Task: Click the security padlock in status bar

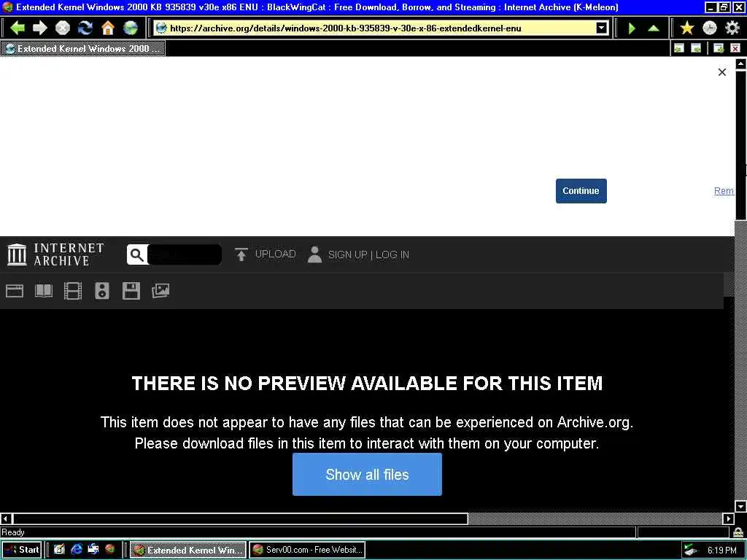Action: click(x=739, y=532)
